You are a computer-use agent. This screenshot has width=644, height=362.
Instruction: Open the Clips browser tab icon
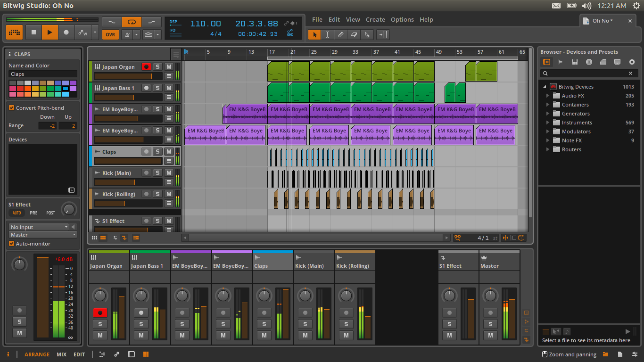coord(603,62)
